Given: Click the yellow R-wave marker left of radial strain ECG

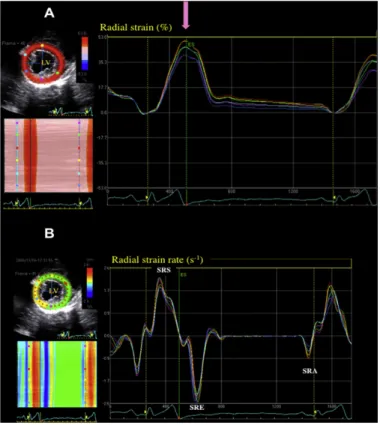Looking at the screenshot, I should click(147, 198).
